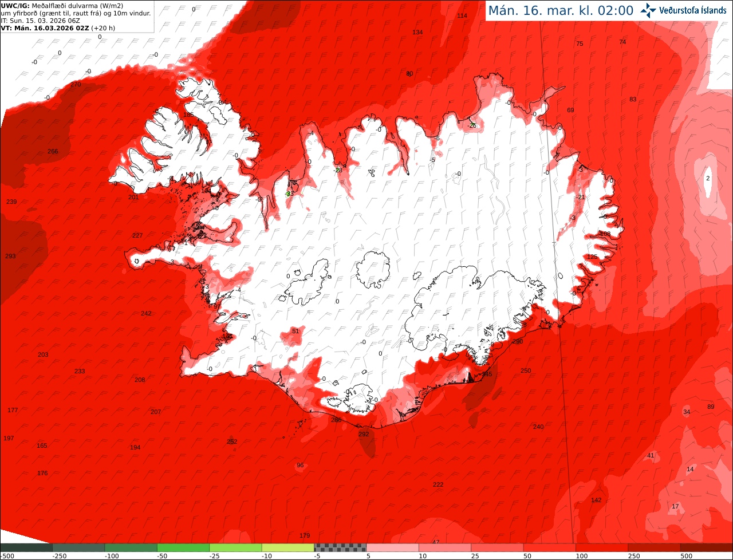Click the map value 134
Screen dimensions: 733x560
point(417,32)
